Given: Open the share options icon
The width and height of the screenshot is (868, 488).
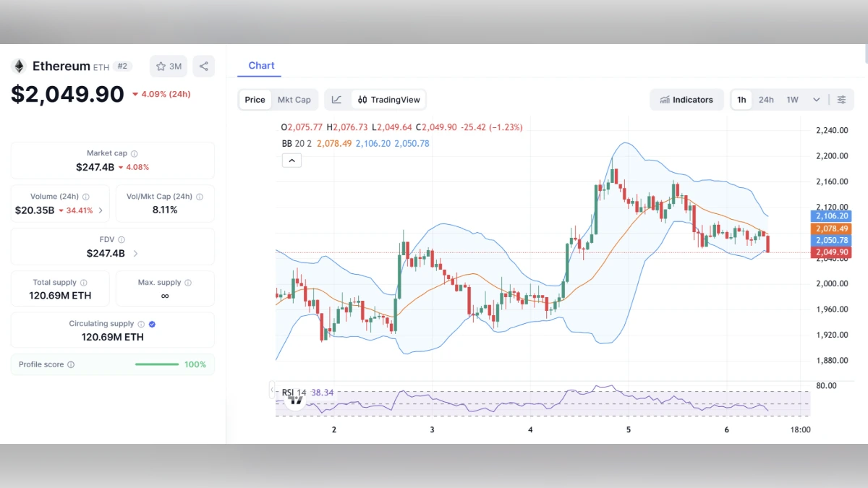Looking at the screenshot, I should 203,66.
